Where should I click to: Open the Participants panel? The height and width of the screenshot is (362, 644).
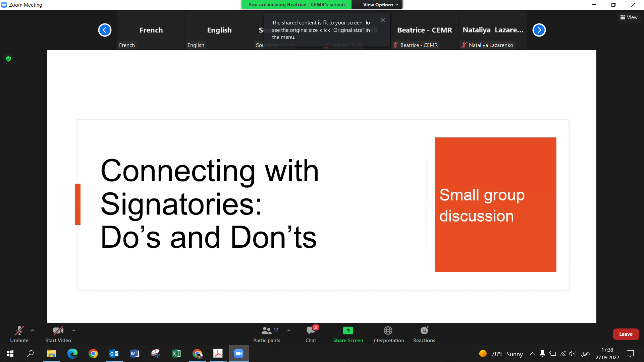tap(267, 334)
